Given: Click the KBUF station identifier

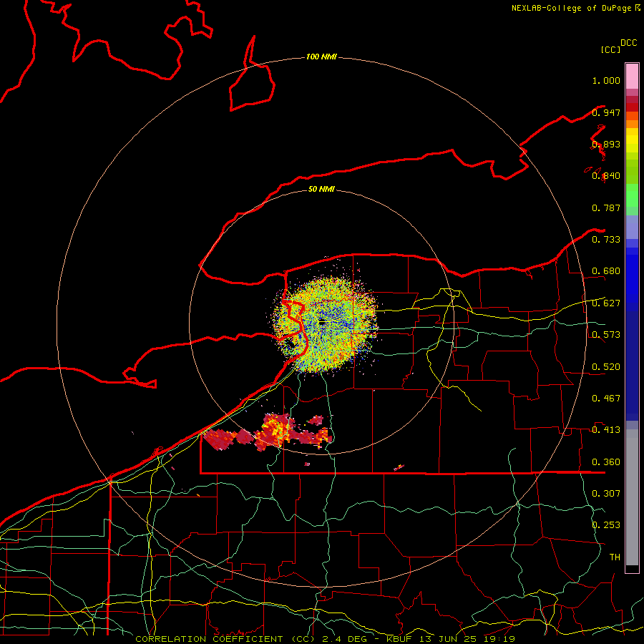Looking at the screenshot, I should coord(399,639).
